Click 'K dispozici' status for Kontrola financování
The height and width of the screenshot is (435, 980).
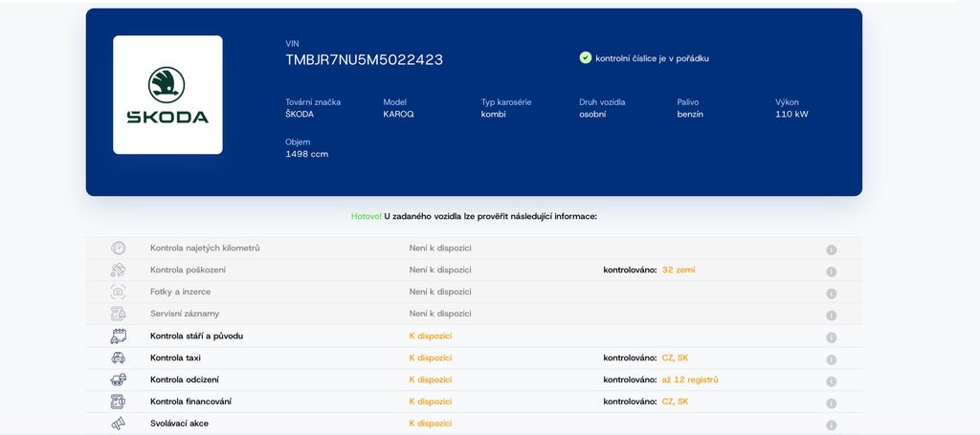tap(431, 402)
